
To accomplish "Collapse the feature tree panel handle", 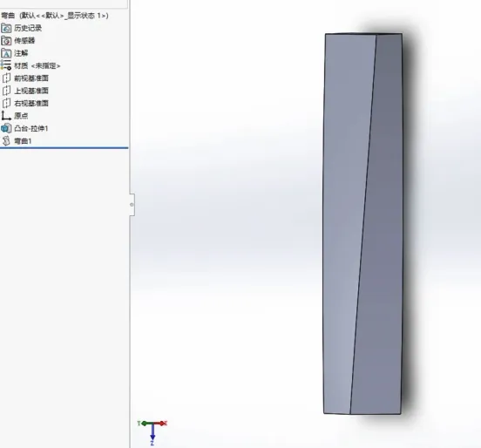I will click(x=132, y=205).
